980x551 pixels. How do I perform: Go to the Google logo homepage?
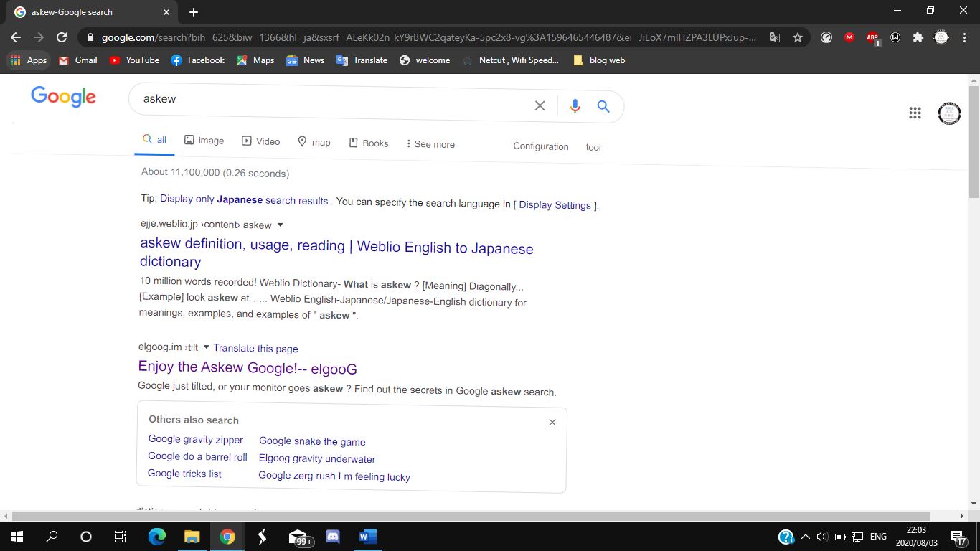[63, 96]
